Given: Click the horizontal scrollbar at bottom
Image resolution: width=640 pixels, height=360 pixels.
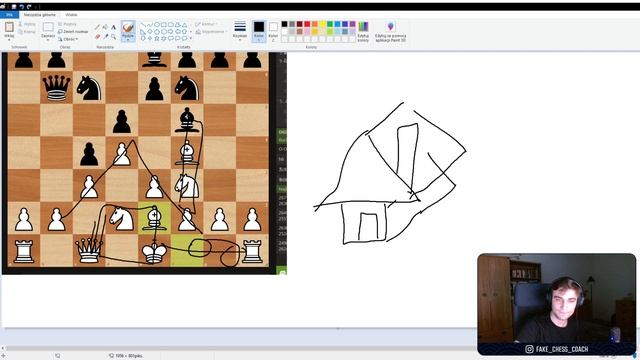Looking at the screenshot, I should [x=241, y=348].
